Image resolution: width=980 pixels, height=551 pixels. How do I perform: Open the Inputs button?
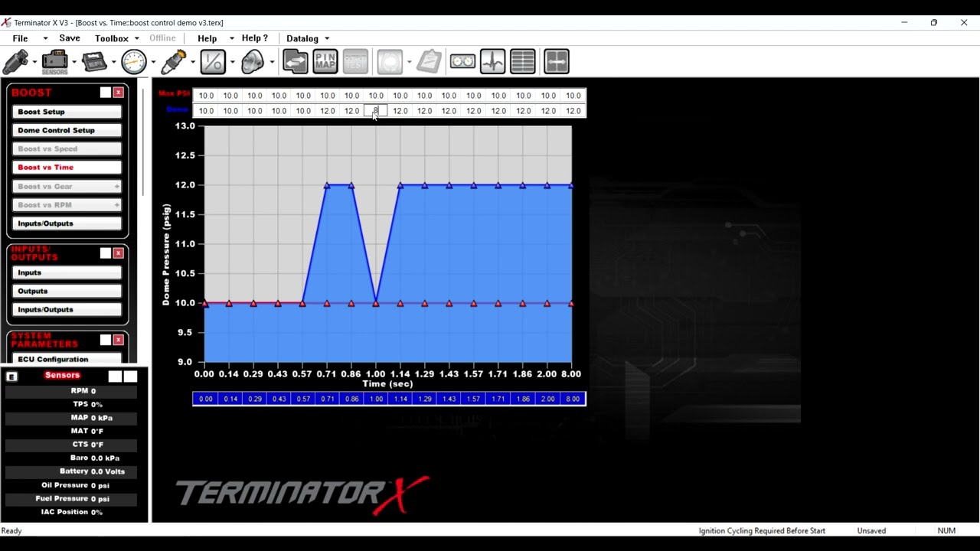[67, 272]
